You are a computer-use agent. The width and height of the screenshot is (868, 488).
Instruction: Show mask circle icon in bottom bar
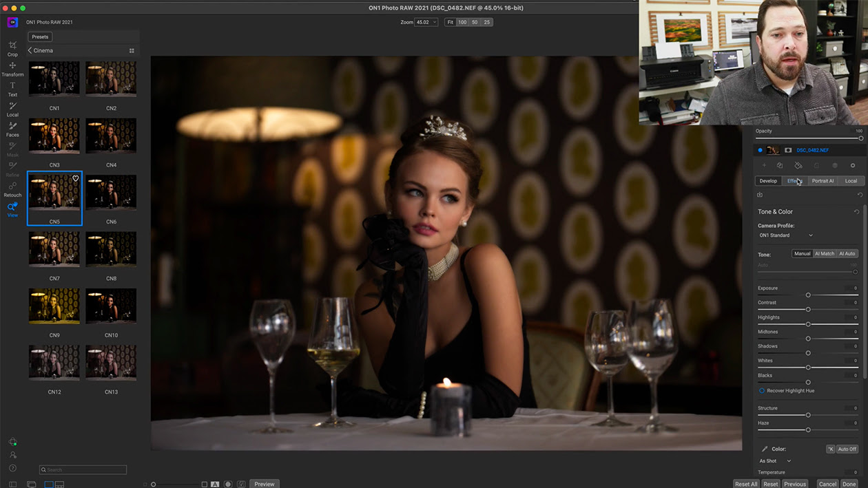tap(228, 485)
